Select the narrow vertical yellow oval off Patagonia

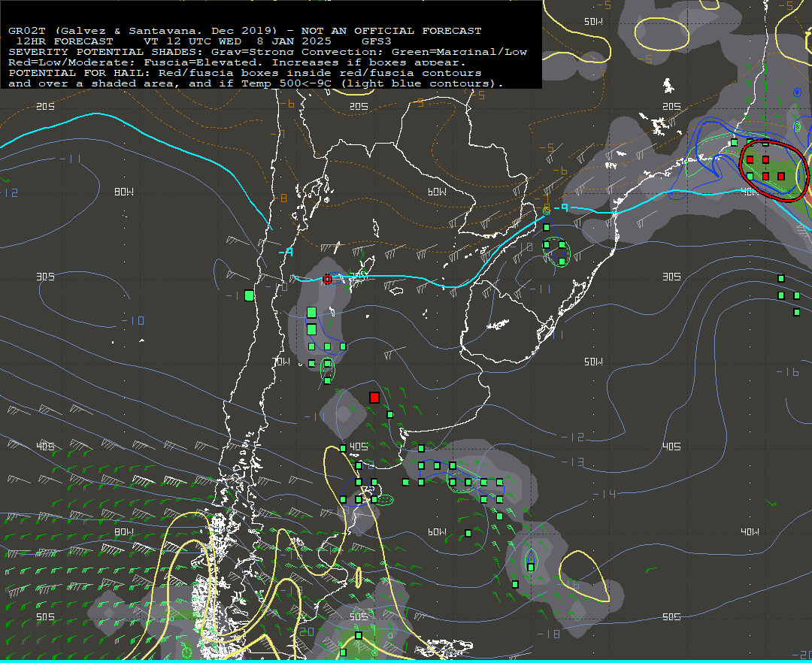[x=359, y=577]
